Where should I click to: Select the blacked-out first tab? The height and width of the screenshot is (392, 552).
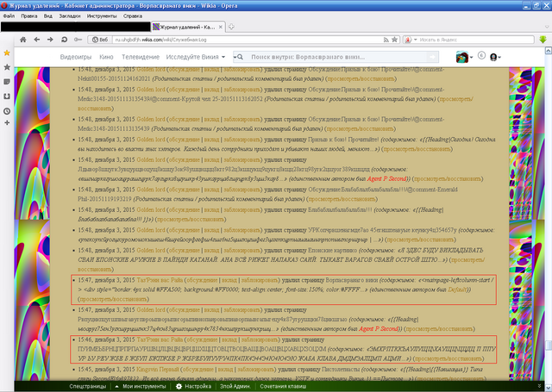(76, 27)
